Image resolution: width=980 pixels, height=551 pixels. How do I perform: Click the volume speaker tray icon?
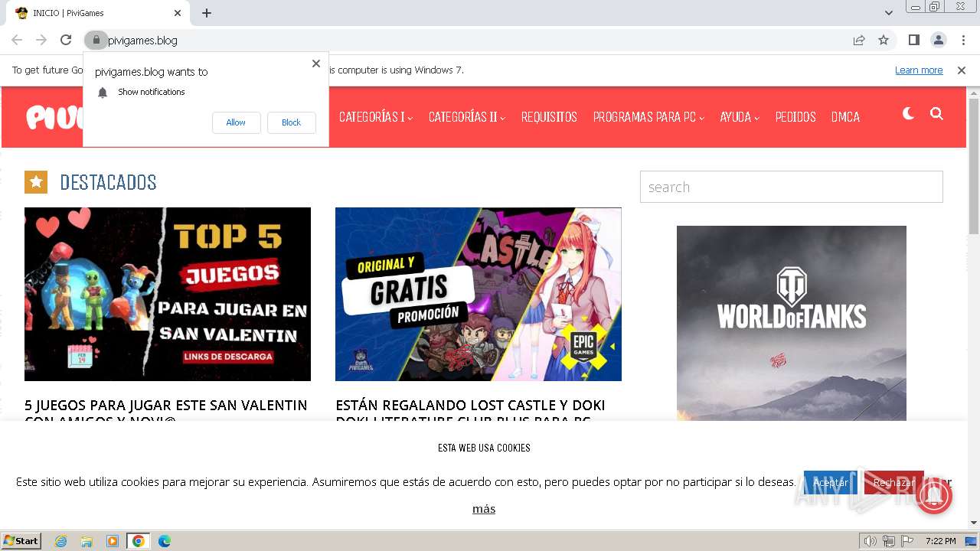871,541
